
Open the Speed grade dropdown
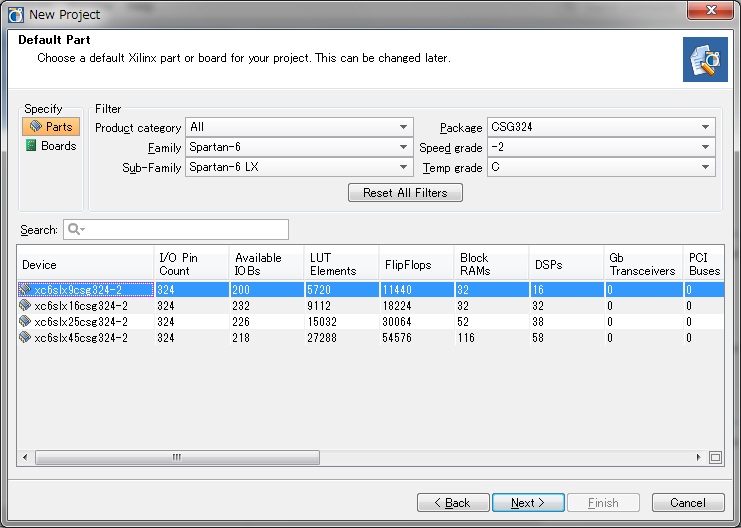pos(601,147)
